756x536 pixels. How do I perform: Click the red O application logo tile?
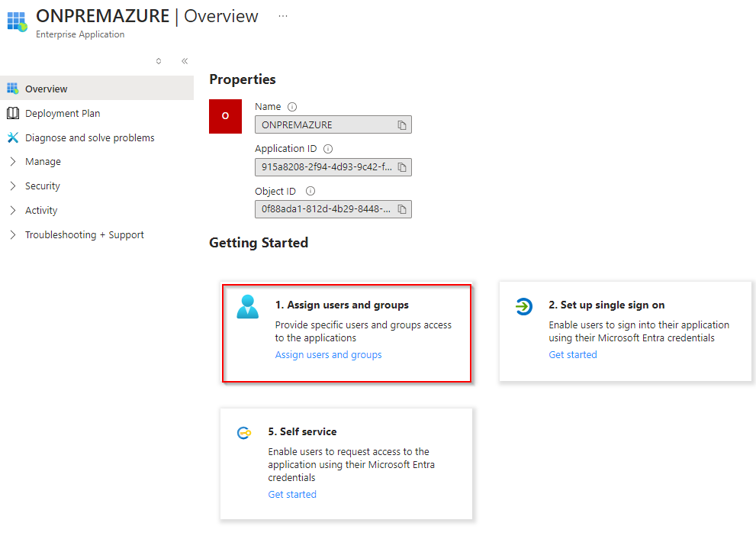tap(225, 116)
